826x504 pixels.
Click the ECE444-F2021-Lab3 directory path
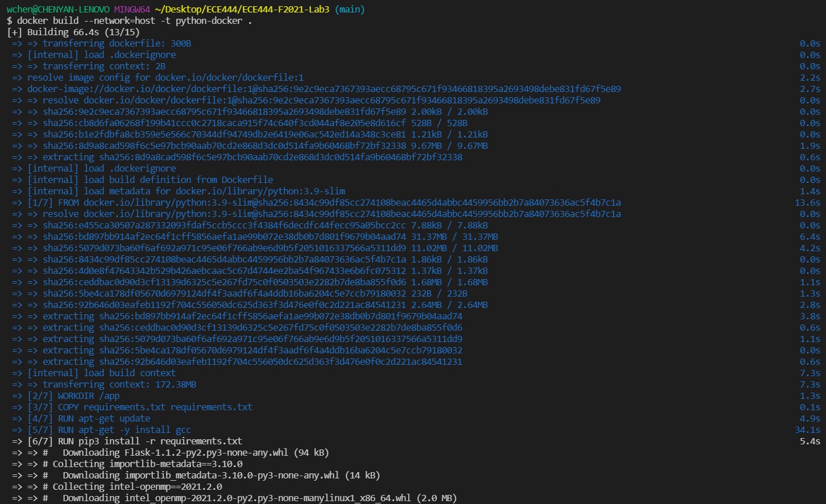(242, 10)
